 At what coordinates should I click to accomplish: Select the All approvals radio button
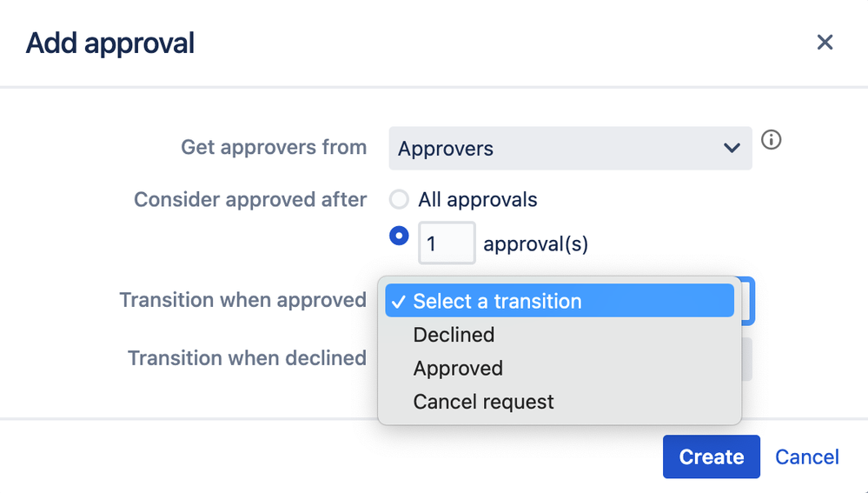[399, 200]
